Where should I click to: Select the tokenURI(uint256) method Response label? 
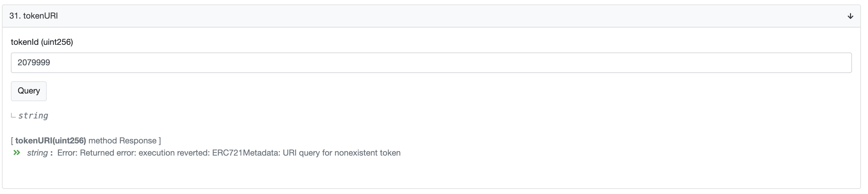pyautogui.click(x=86, y=141)
